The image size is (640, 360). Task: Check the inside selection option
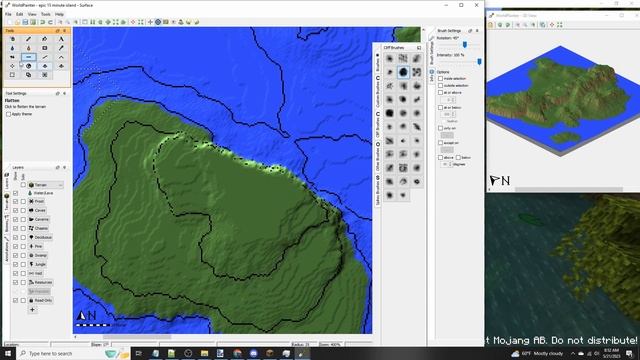pos(440,78)
